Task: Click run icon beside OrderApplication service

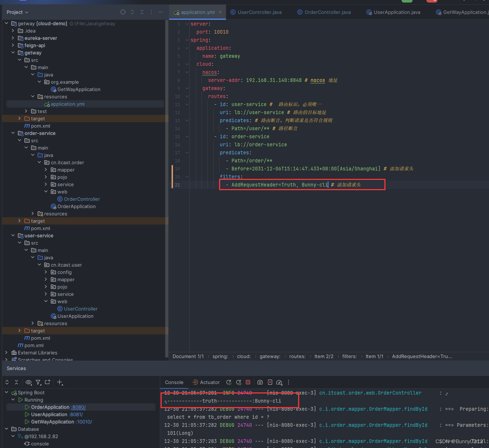Action: [27, 407]
